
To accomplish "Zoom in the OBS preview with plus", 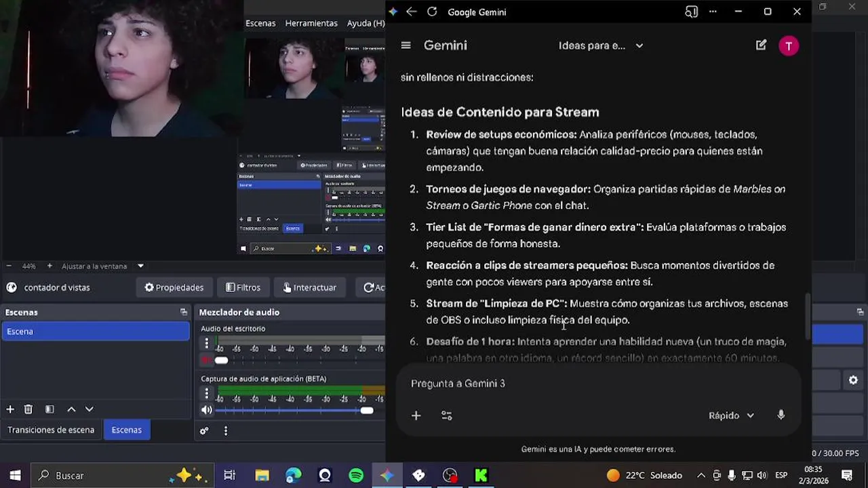I will click(x=49, y=266).
